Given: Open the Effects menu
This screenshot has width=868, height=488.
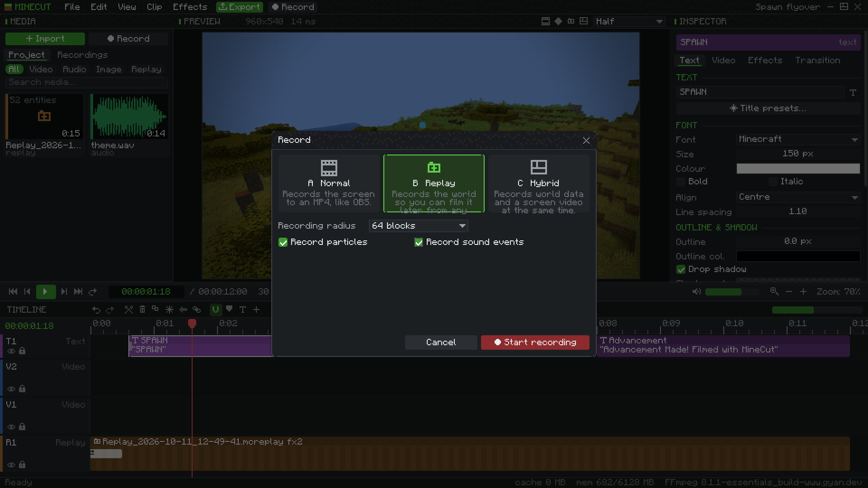Looking at the screenshot, I should click(x=190, y=7).
